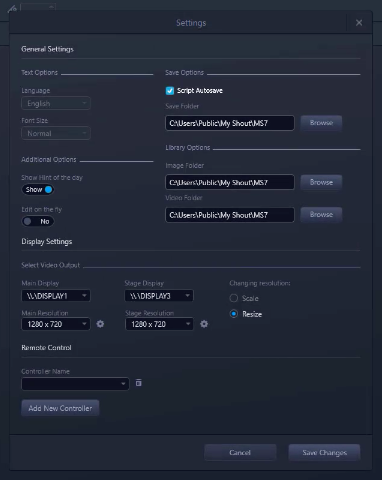Click the General Settings heading
This screenshot has height=480, width=382.
pyautogui.click(x=47, y=49)
